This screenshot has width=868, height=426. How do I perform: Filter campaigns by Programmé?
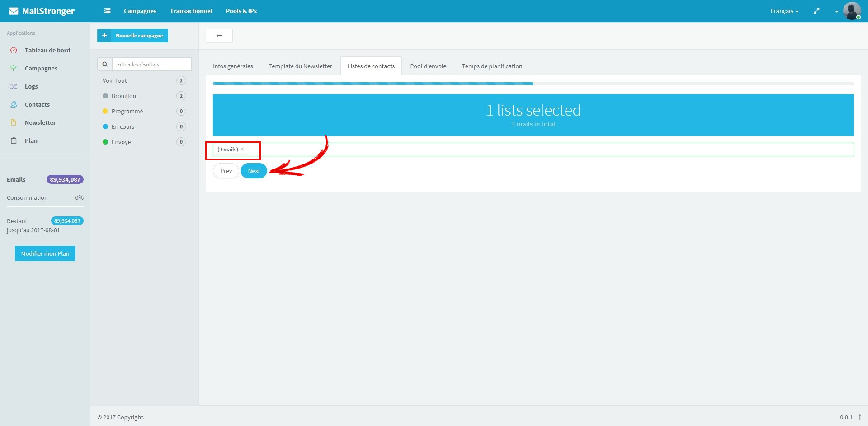tap(127, 111)
